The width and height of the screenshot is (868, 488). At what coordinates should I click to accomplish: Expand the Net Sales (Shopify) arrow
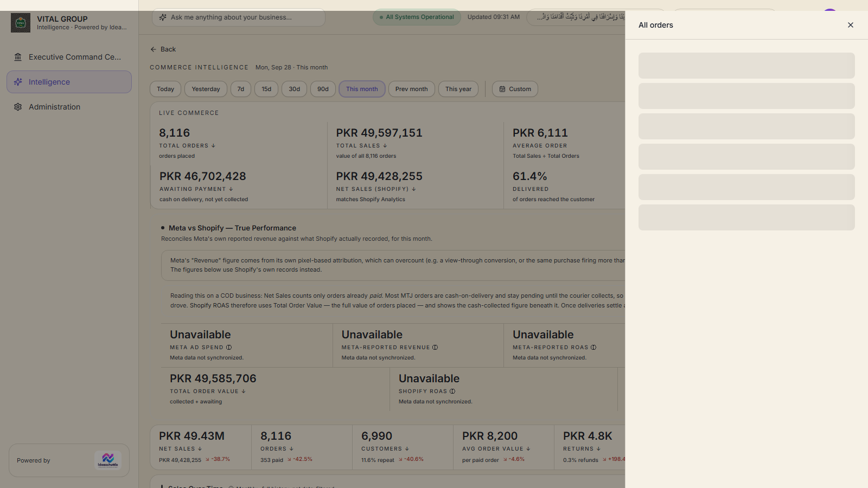tap(414, 189)
